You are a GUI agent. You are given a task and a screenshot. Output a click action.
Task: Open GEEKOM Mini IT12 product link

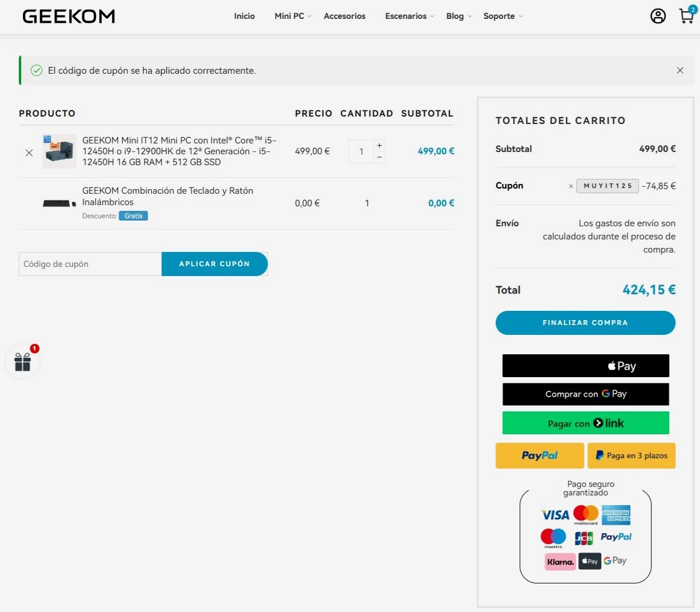tap(179, 151)
